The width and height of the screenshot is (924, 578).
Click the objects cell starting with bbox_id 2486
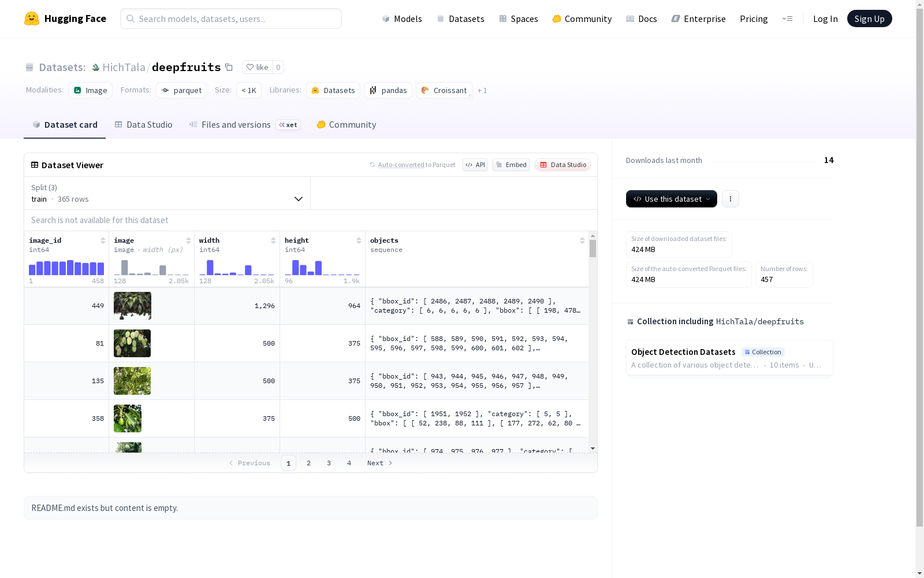(477, 306)
